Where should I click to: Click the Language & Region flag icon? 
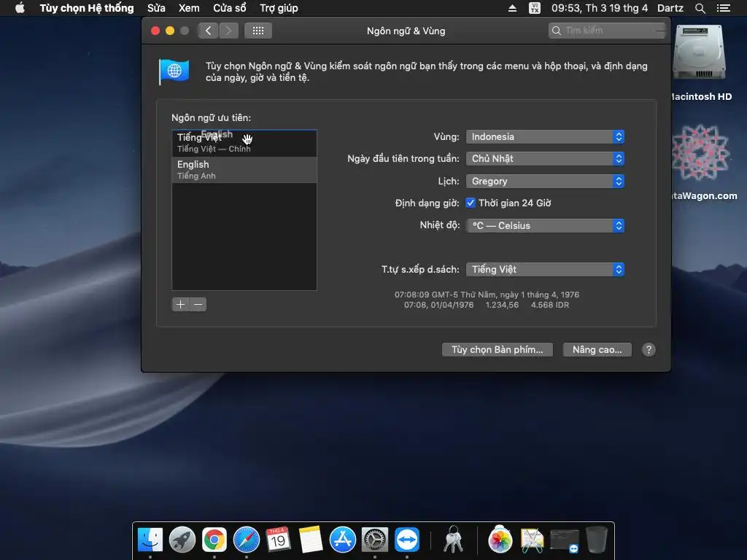[174, 71]
